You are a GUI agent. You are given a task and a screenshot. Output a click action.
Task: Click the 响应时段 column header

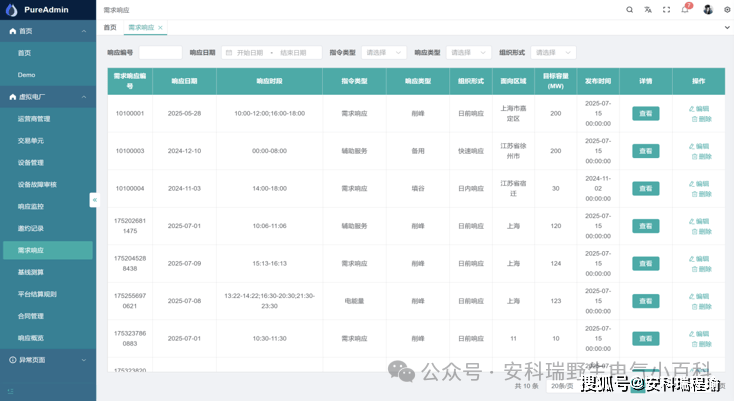pos(269,81)
